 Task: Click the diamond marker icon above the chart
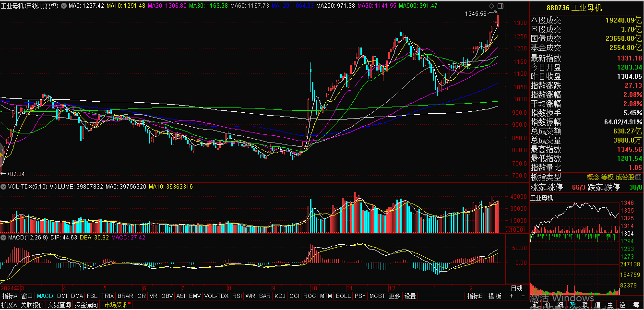tap(492, 6)
